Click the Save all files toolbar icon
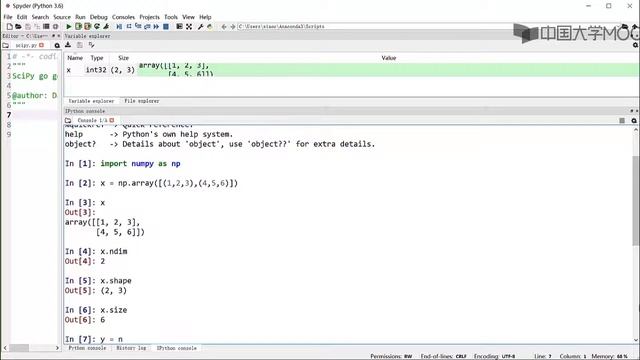The height and width of the screenshot is (360, 640). [x=37, y=27]
